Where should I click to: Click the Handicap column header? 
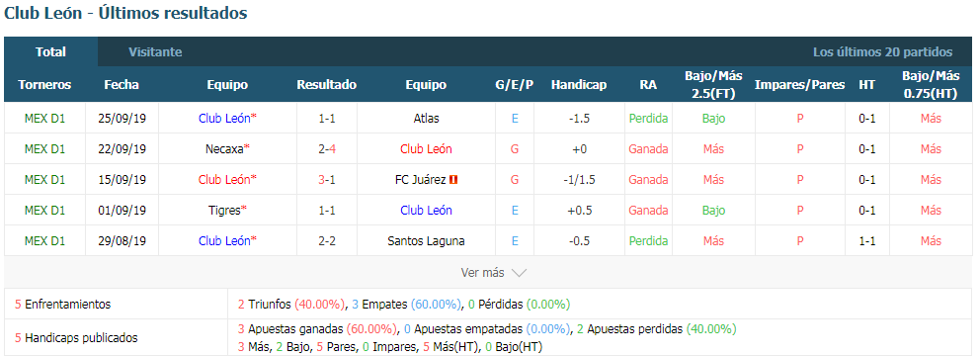579,84
